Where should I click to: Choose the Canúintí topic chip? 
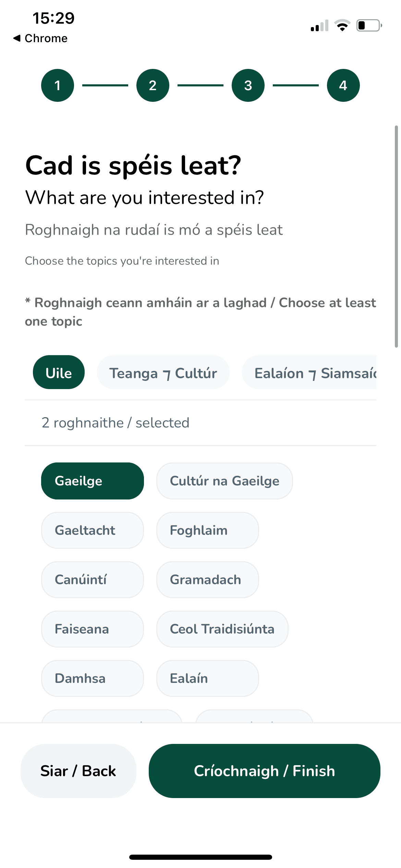pos(92,580)
